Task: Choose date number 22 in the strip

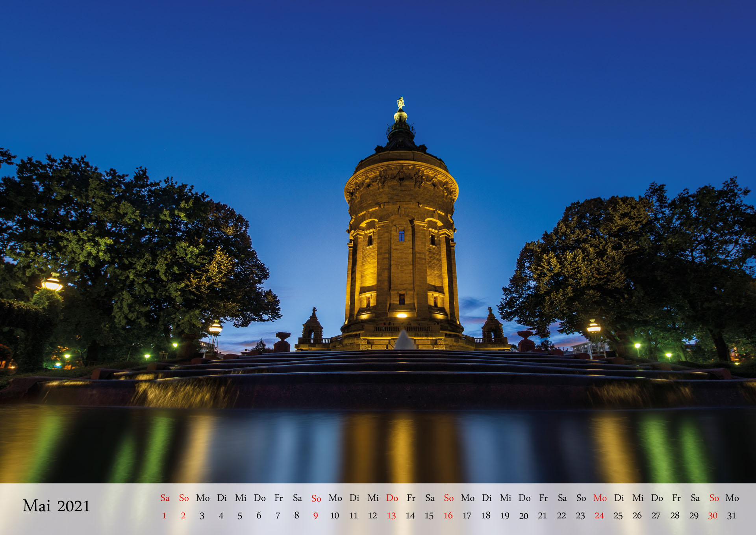Action: pyautogui.click(x=561, y=515)
